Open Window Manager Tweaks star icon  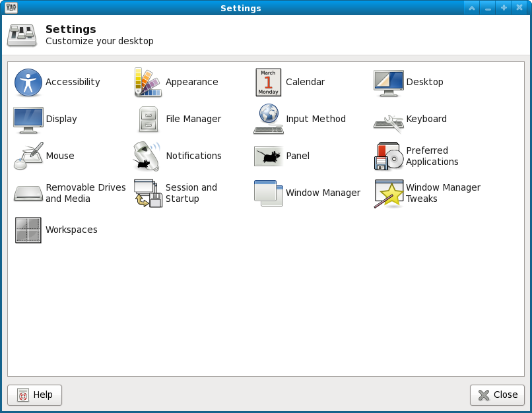[389, 193]
